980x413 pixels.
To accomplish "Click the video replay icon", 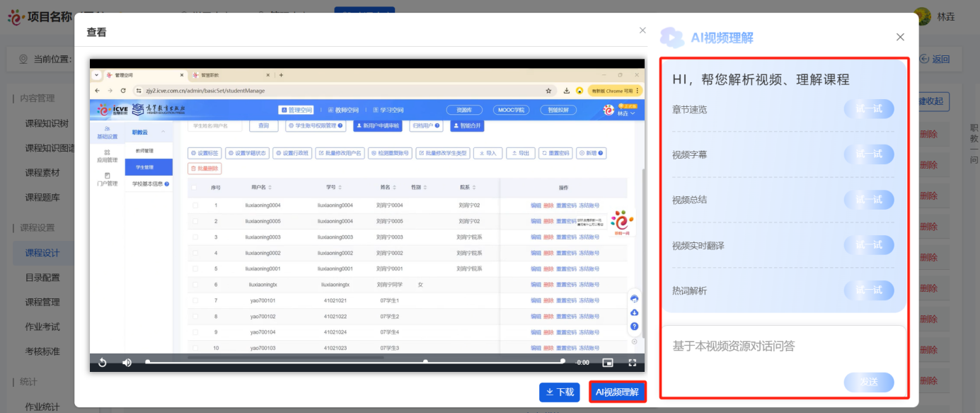I will 103,363.
